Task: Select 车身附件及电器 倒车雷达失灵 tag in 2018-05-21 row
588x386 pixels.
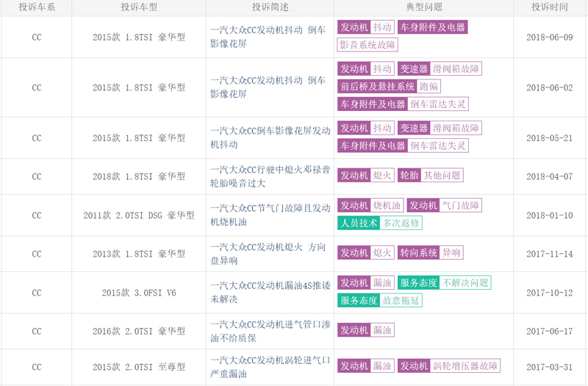Action: [403, 146]
